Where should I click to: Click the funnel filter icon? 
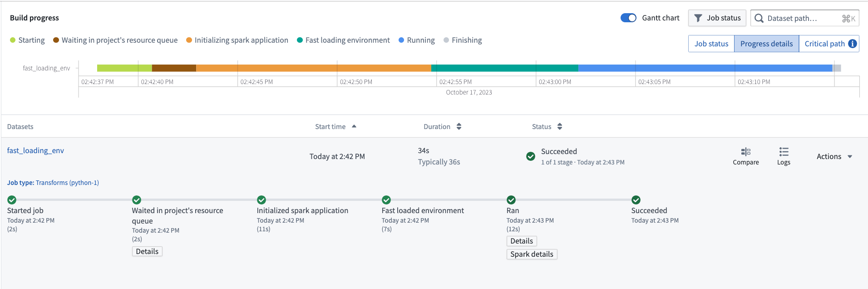click(x=698, y=18)
